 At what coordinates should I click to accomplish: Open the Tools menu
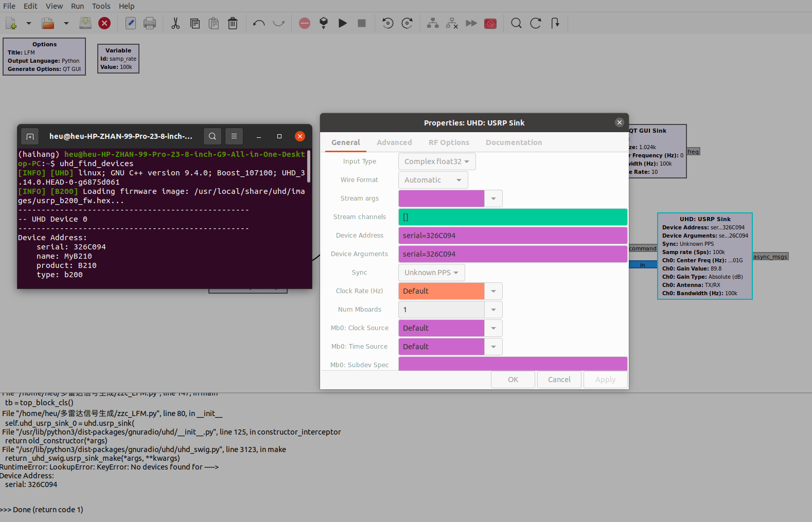[x=101, y=6]
